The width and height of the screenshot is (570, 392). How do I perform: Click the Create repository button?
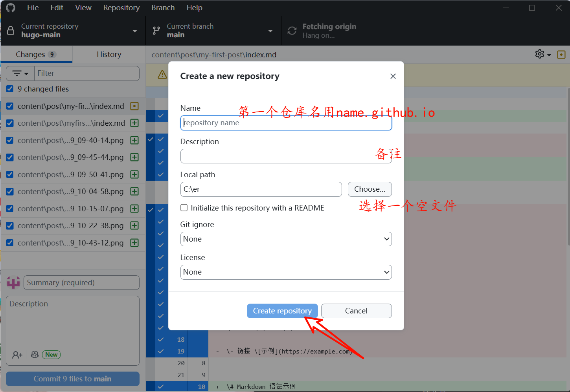click(282, 311)
